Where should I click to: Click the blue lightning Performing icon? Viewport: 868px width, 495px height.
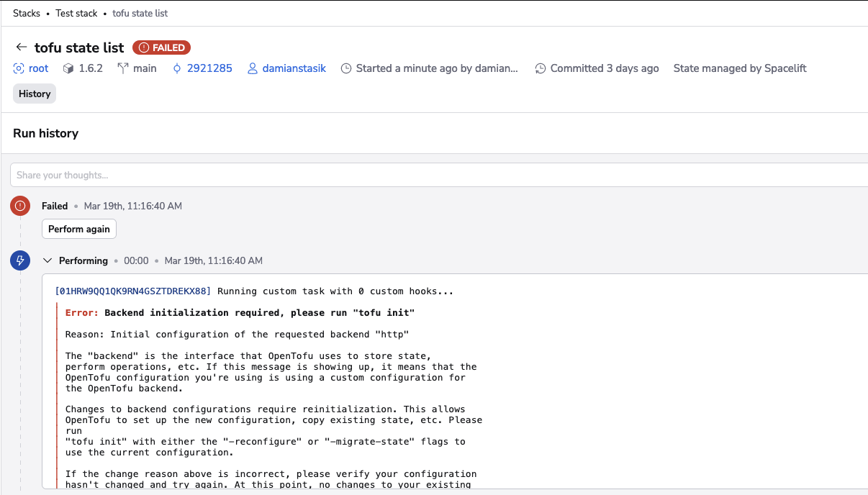coord(19,260)
